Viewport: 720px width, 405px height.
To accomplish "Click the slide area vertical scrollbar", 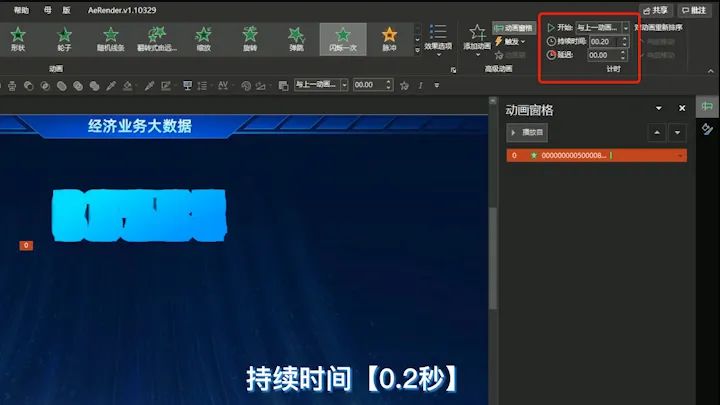I will coord(493,258).
